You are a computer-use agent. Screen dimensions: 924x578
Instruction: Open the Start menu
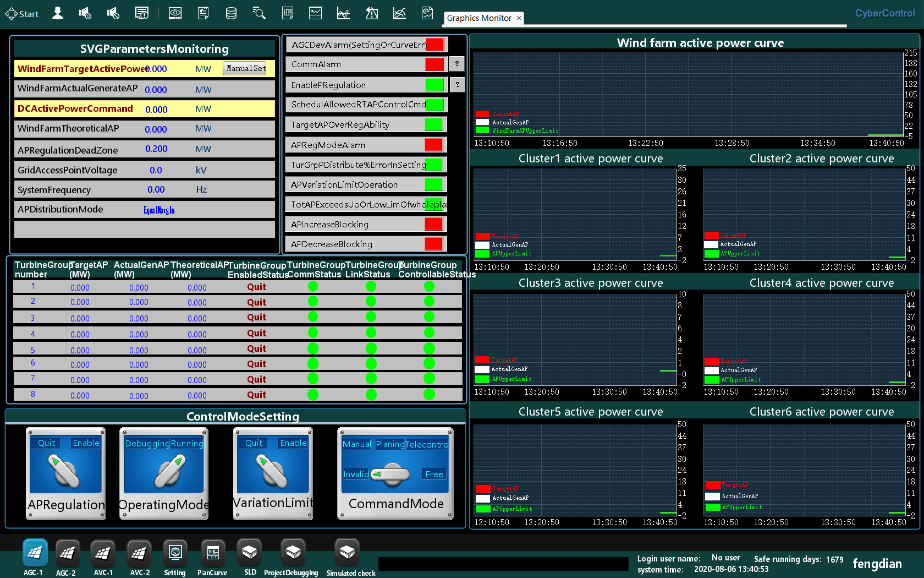click(x=22, y=14)
